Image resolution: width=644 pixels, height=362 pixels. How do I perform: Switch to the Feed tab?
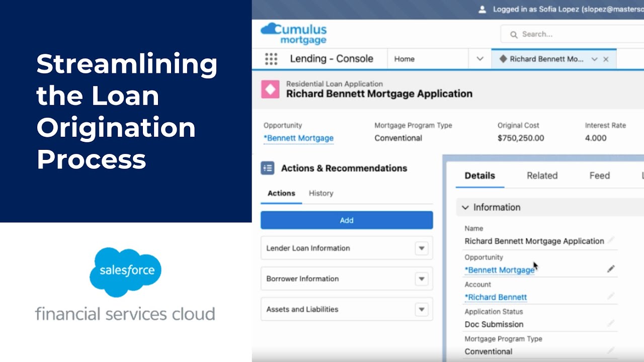pyautogui.click(x=600, y=175)
